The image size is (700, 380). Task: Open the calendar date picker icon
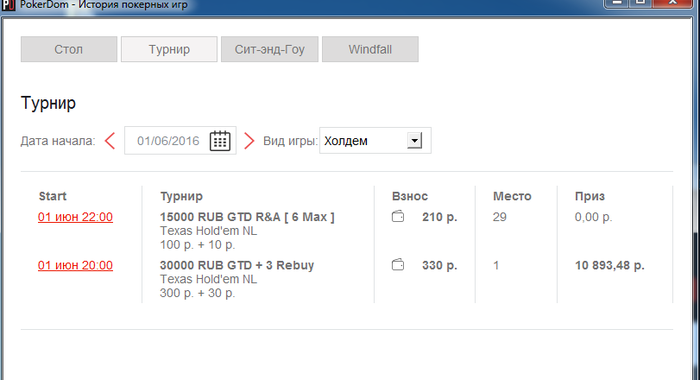click(x=220, y=141)
